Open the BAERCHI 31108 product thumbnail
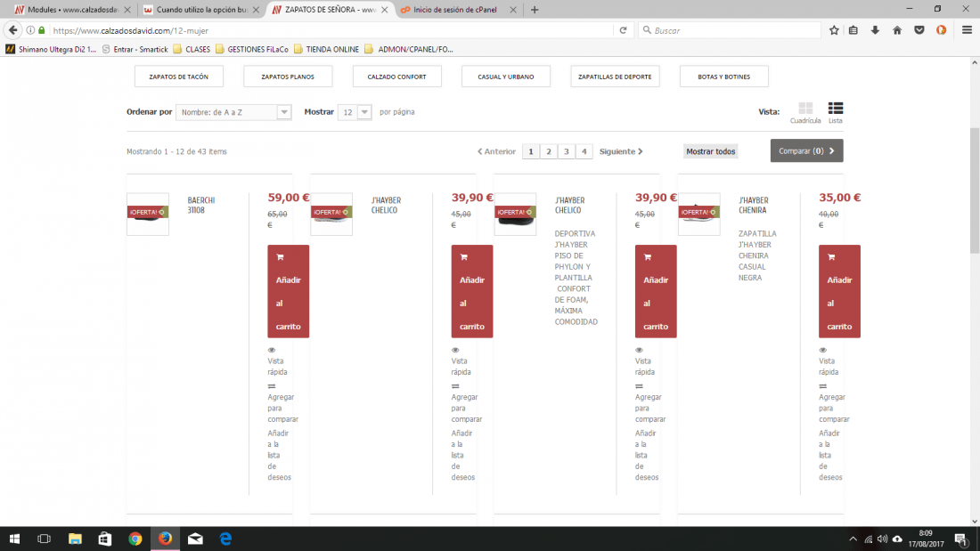Screen dimensions: 980x551 click(148, 215)
